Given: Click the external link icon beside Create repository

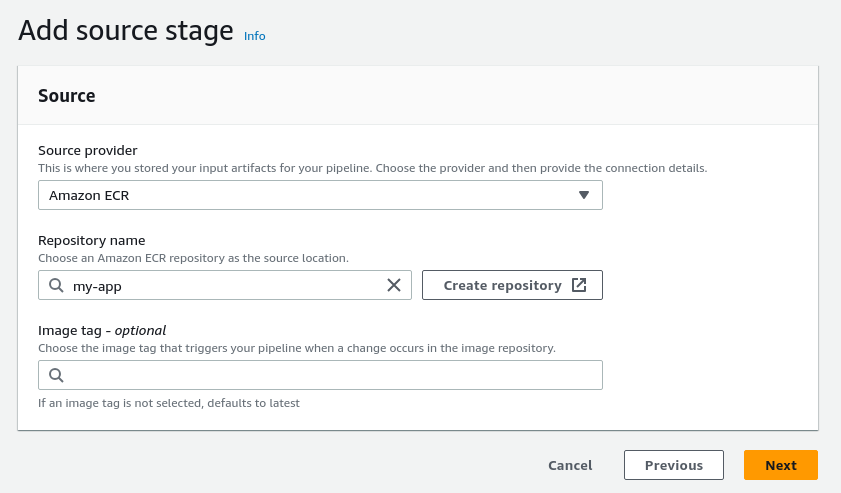Looking at the screenshot, I should click(x=579, y=285).
